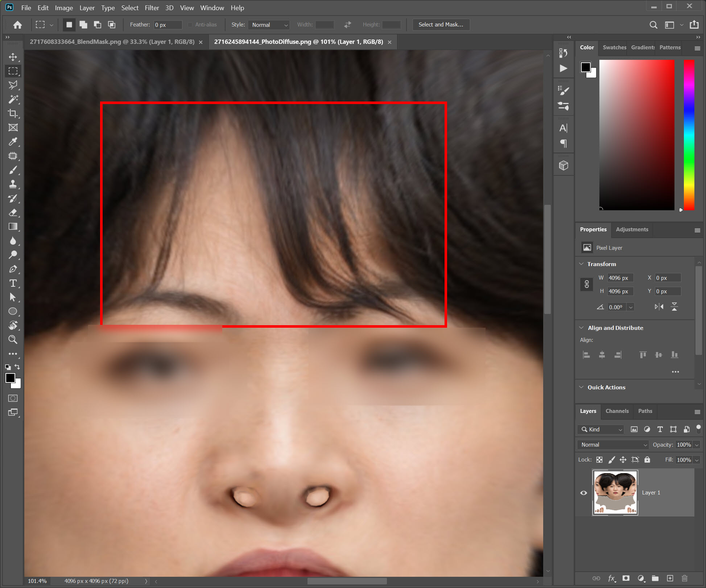Select the Eraser tool
This screenshot has width=706, height=588.
tap(13, 212)
